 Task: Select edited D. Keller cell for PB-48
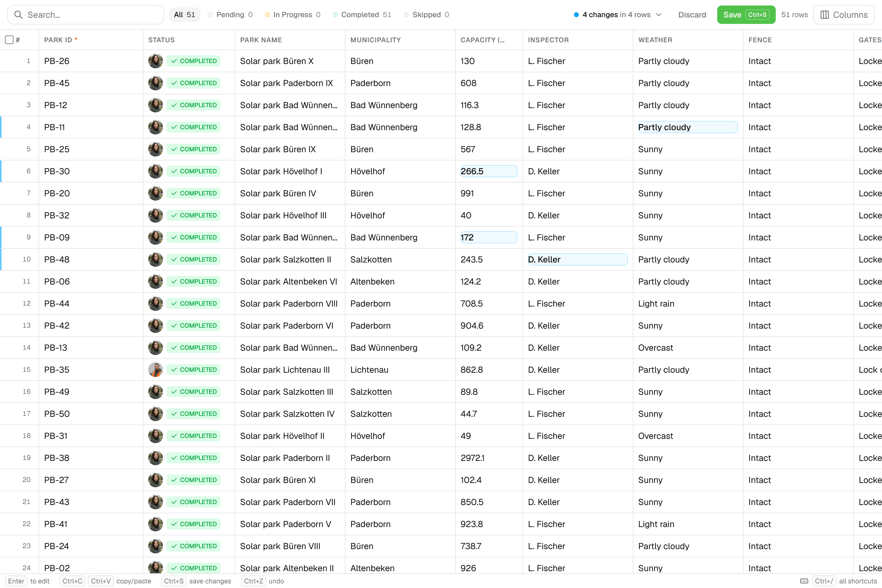tap(578, 259)
